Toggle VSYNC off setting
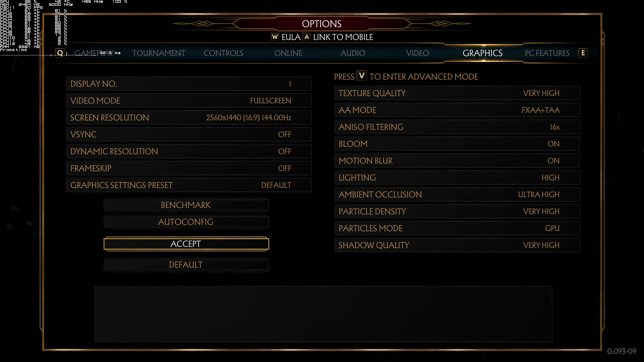This screenshot has height=362, width=644. click(285, 134)
